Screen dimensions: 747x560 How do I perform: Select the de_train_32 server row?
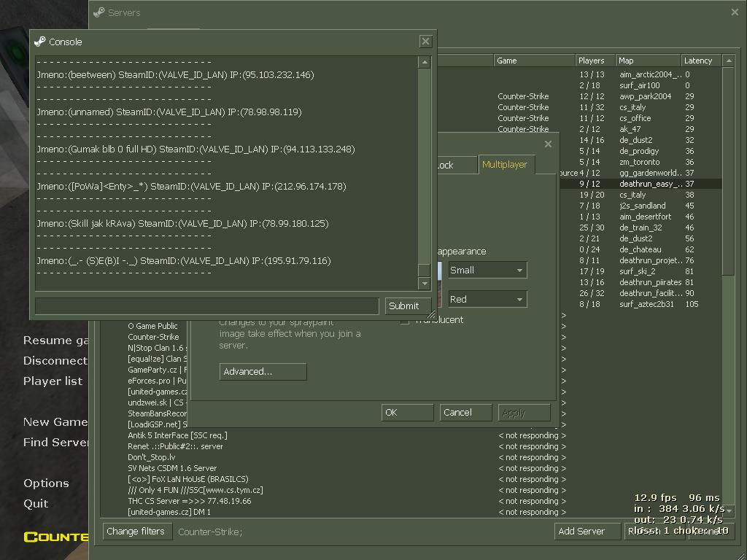click(640, 227)
